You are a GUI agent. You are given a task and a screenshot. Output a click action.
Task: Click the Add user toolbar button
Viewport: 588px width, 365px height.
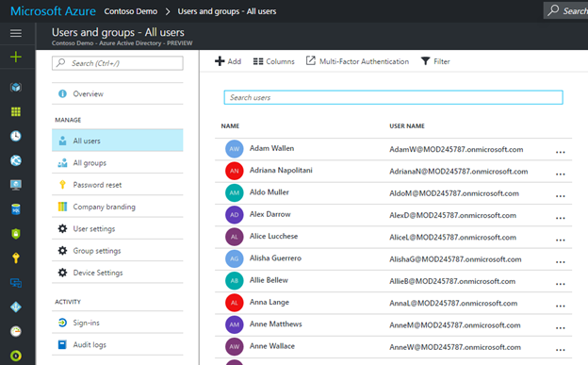coord(228,61)
